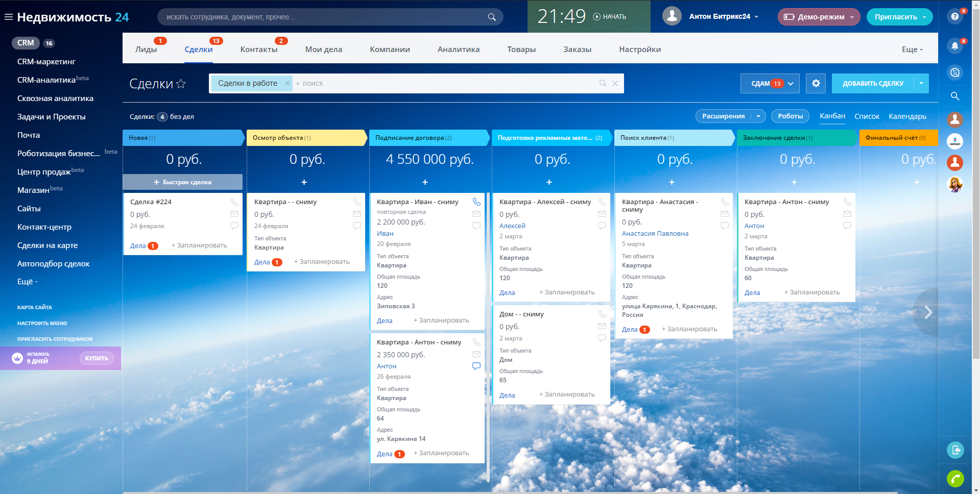This screenshot has height=494, width=980.
Task: Expand the sidebar Ещё menu
Action: 28,282
